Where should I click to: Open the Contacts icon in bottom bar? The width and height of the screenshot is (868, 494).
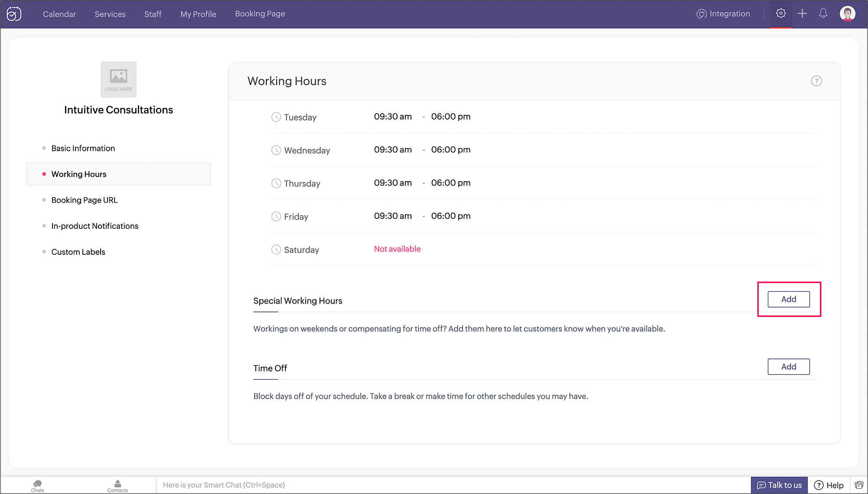tap(117, 485)
